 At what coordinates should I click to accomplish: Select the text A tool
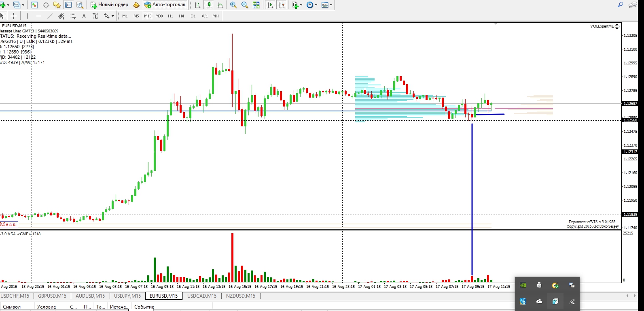[84, 16]
